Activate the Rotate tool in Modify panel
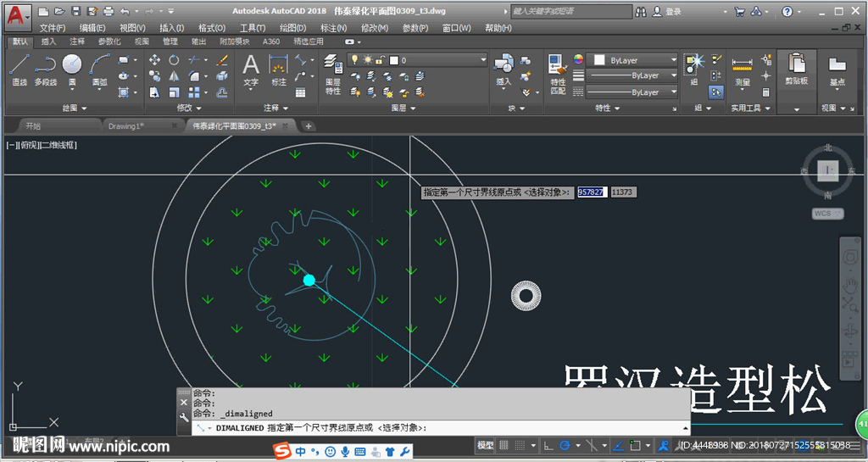Viewport: 868px width, 462px height. pyautogui.click(x=174, y=59)
